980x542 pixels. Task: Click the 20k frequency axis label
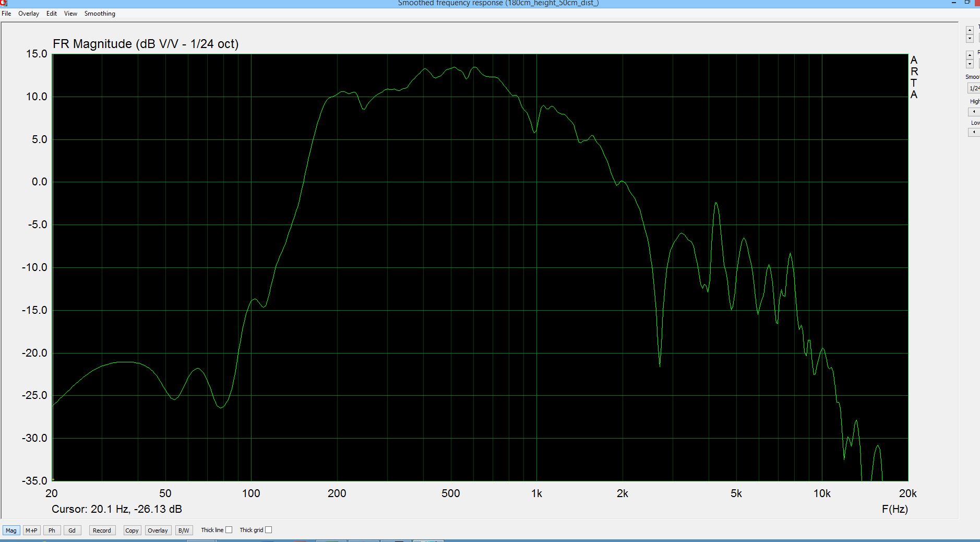pyautogui.click(x=908, y=493)
